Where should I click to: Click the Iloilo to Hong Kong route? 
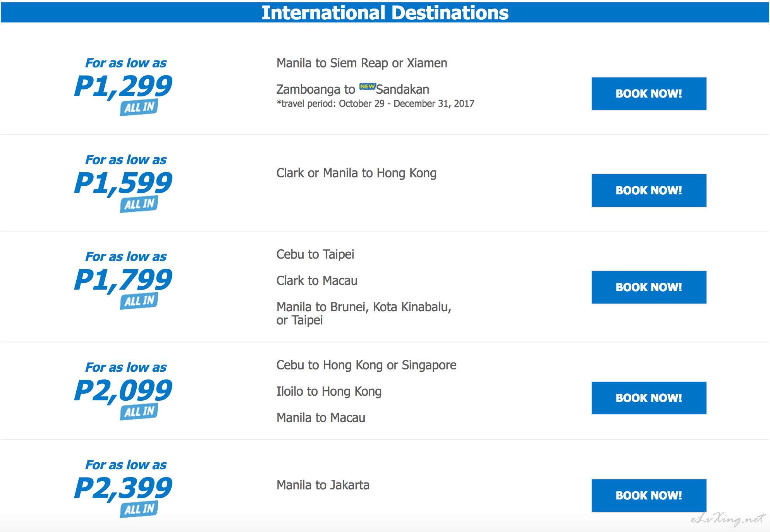coord(329,391)
